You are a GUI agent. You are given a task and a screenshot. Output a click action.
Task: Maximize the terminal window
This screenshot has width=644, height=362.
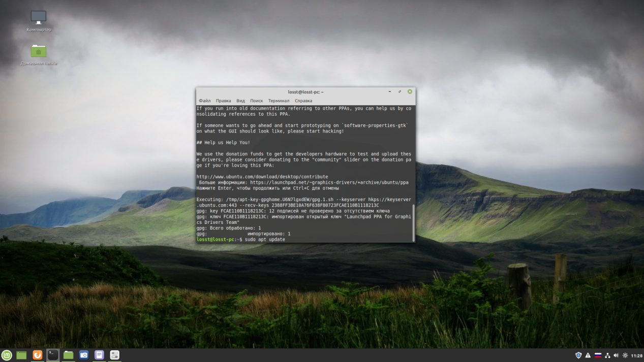point(400,92)
